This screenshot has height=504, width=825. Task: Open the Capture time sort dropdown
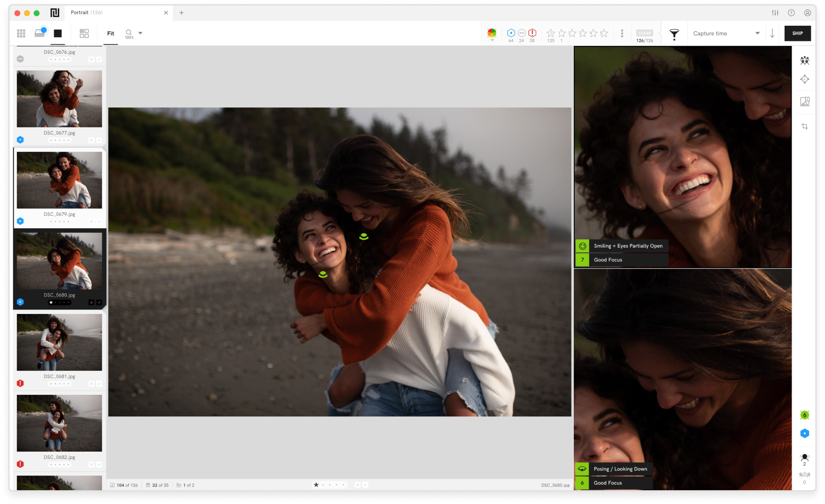tap(726, 34)
